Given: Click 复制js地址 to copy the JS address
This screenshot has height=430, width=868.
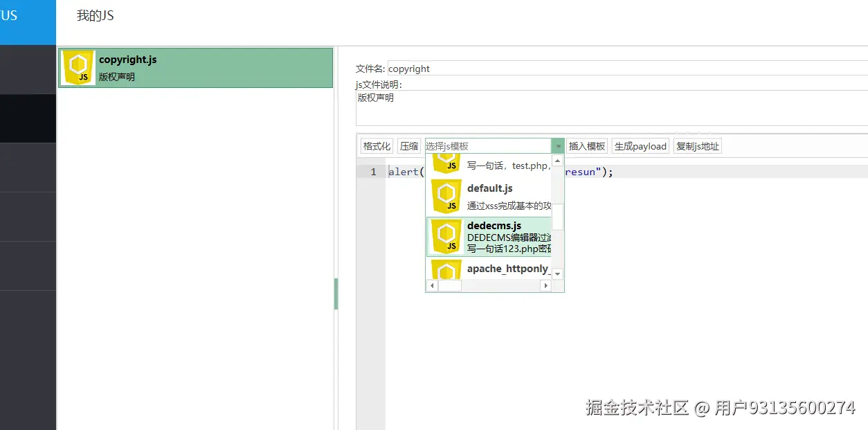Looking at the screenshot, I should point(697,145).
